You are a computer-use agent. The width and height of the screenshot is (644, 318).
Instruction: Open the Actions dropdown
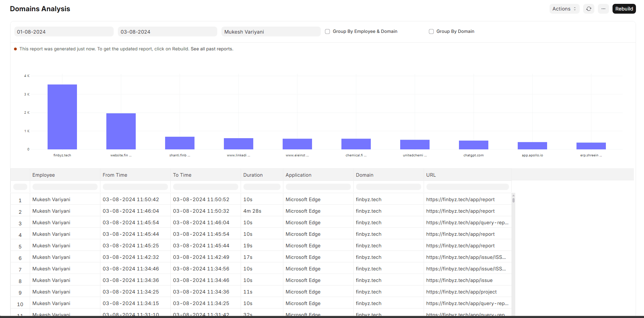564,8
